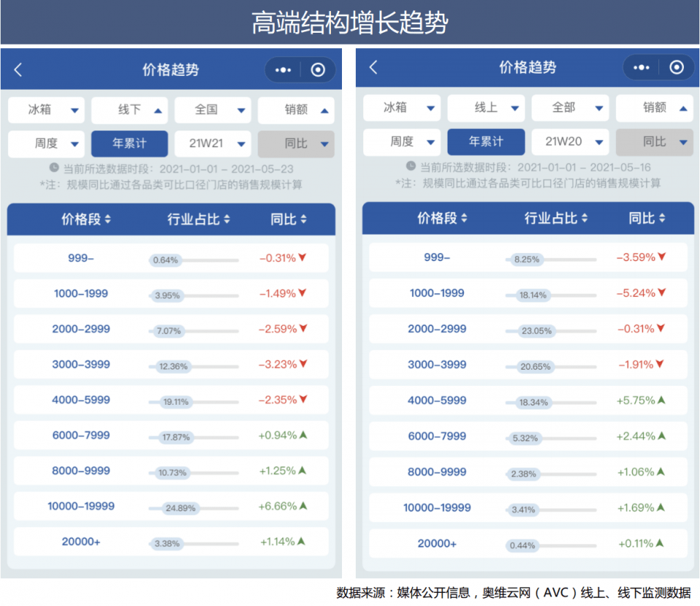
Task: Select 4000-5999 row in left table
Action: tap(171, 400)
